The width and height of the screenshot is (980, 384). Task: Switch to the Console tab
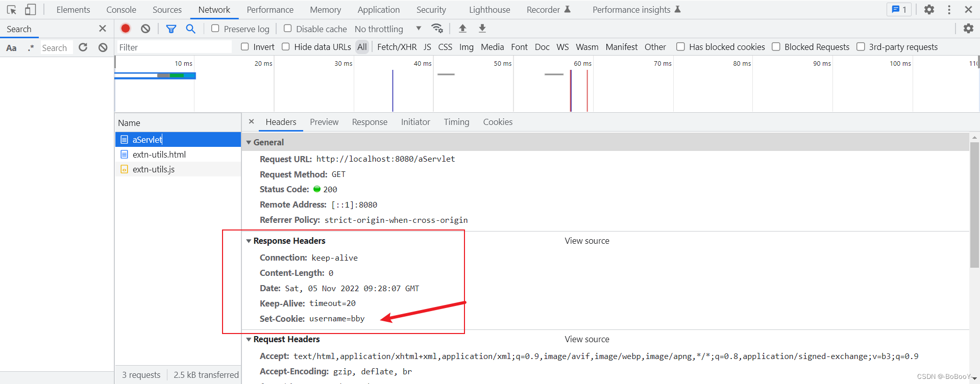(121, 10)
